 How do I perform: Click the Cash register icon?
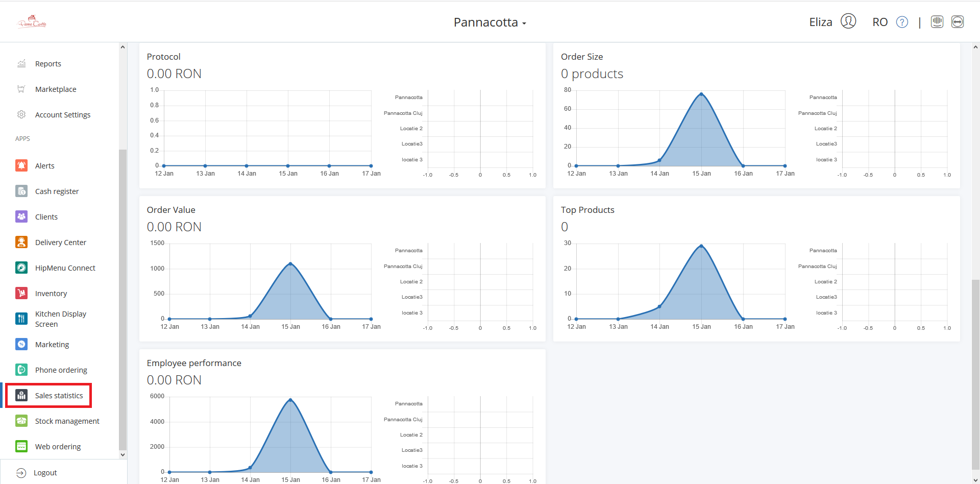(x=21, y=191)
